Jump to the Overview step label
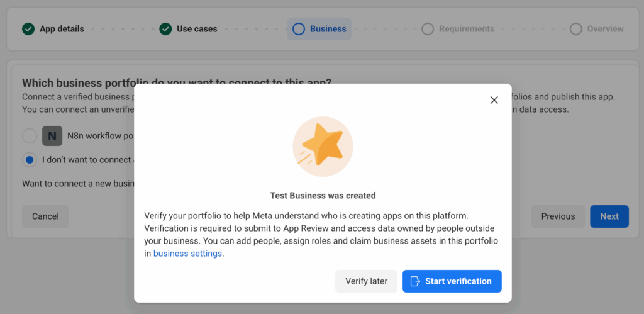The height and width of the screenshot is (314, 644). click(605, 29)
